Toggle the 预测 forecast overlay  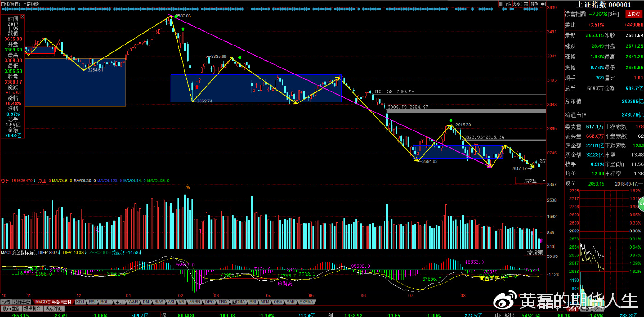534,4
